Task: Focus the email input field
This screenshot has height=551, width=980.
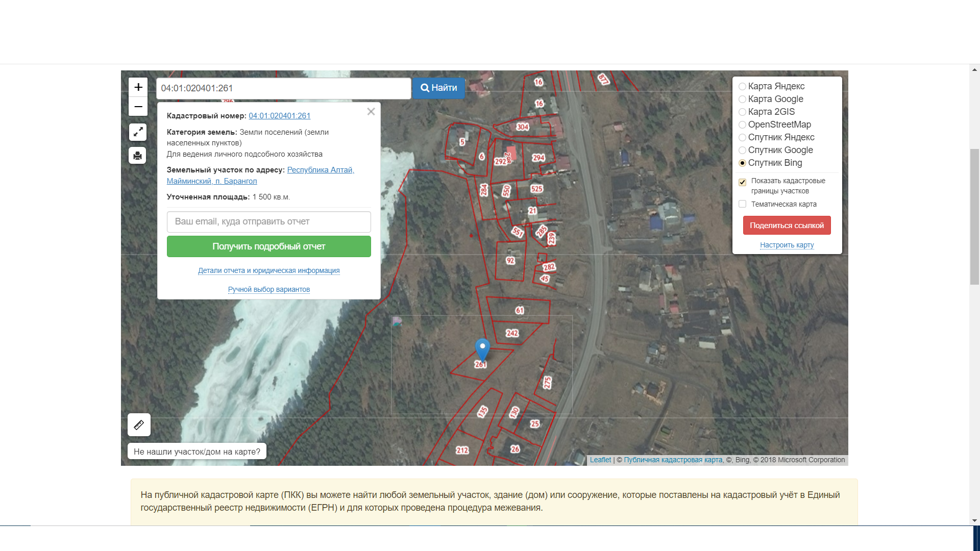Action: click(x=268, y=222)
